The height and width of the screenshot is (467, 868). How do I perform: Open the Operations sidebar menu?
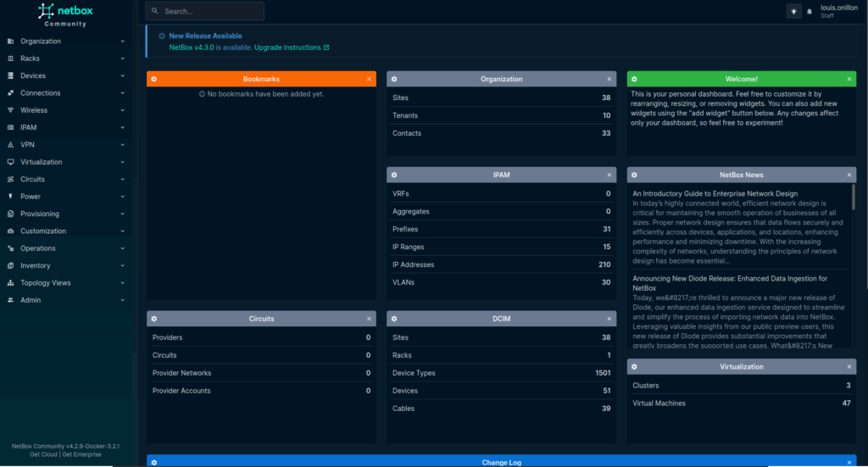pos(66,247)
